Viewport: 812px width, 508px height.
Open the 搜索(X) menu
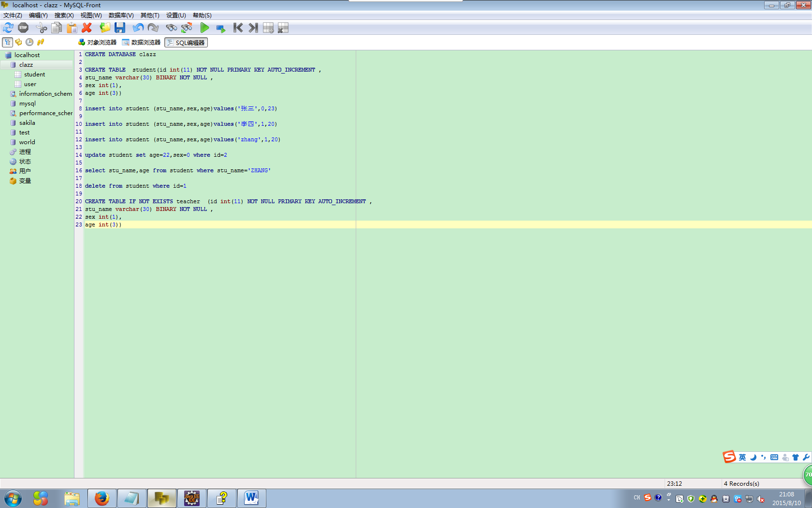point(64,15)
